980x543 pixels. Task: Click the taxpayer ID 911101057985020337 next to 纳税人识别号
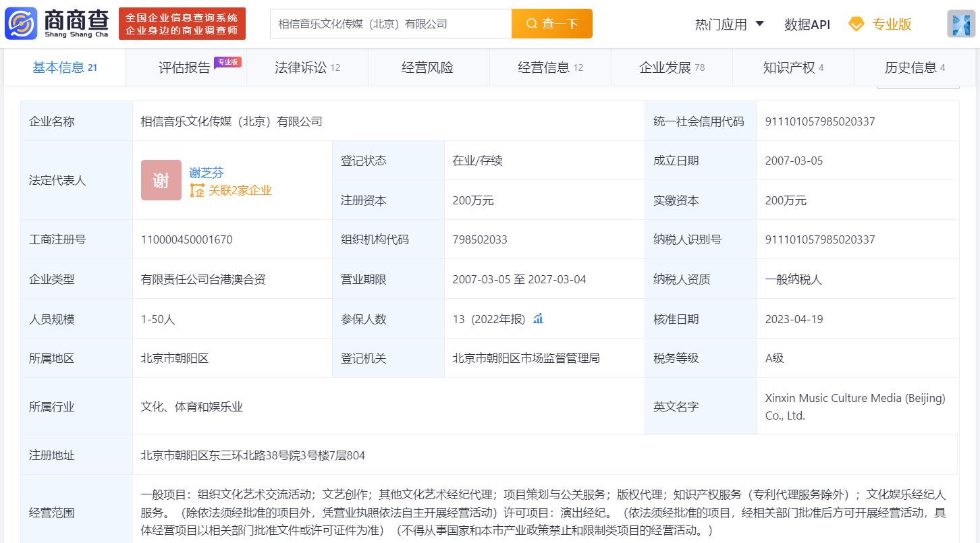tap(820, 239)
